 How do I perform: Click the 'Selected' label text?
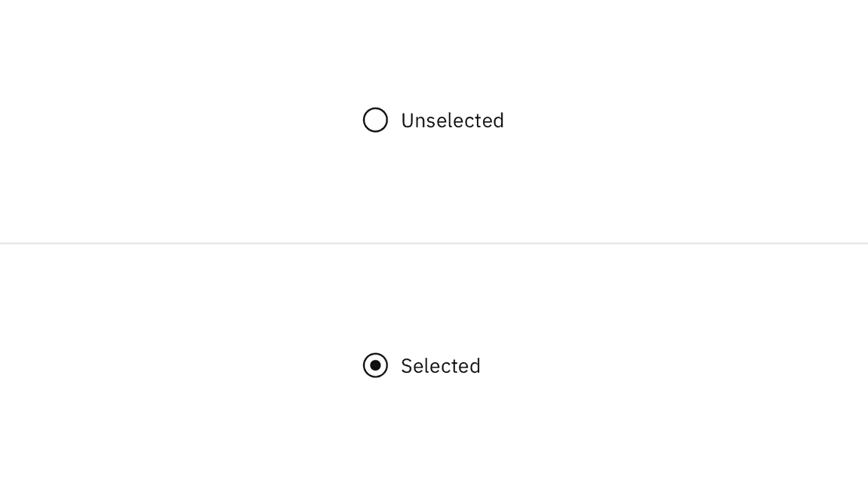441,366
